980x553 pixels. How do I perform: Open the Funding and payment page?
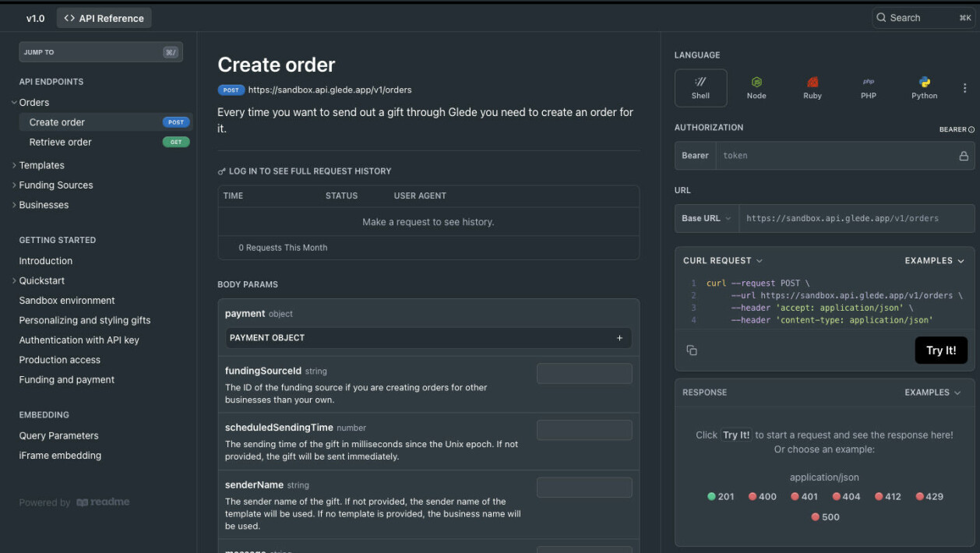(67, 380)
